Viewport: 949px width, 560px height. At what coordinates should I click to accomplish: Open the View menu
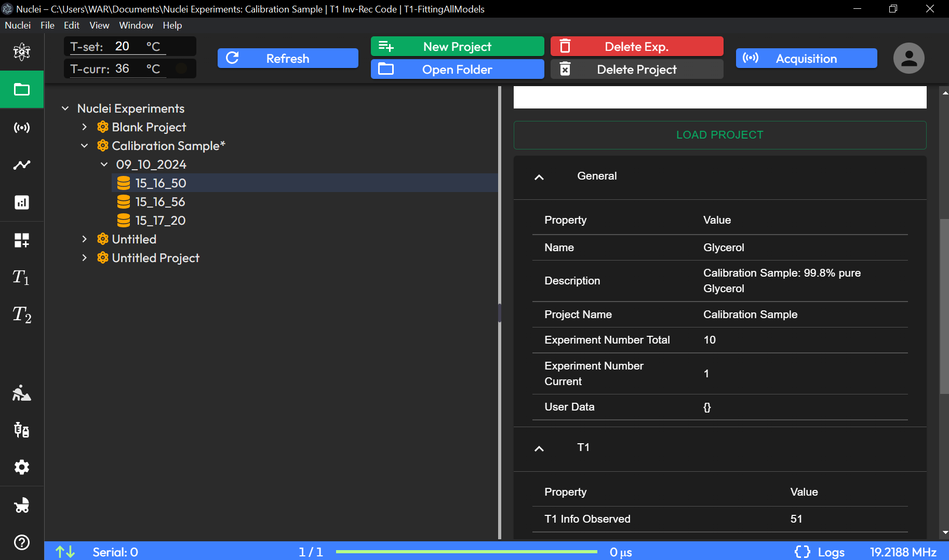pyautogui.click(x=99, y=25)
